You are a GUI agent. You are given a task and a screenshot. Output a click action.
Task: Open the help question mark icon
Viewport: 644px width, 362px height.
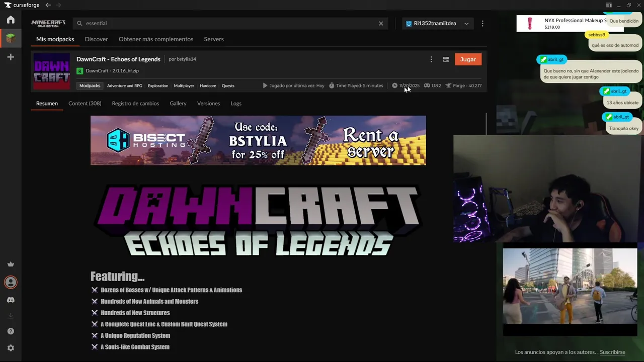(11, 331)
